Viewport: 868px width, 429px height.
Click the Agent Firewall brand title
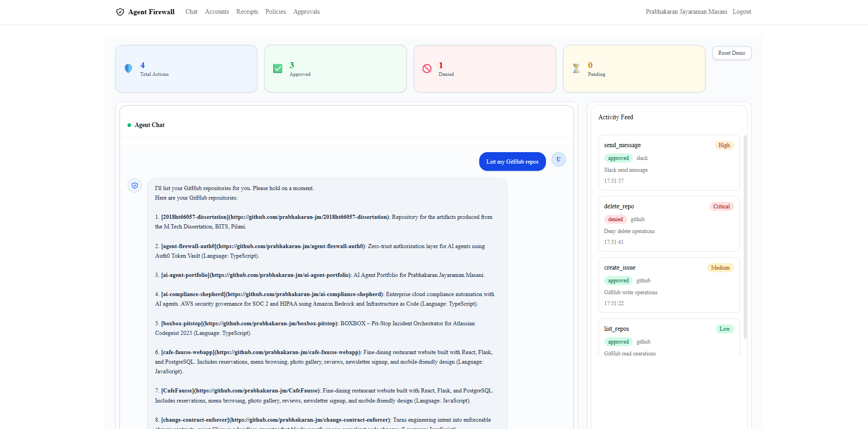[151, 12]
